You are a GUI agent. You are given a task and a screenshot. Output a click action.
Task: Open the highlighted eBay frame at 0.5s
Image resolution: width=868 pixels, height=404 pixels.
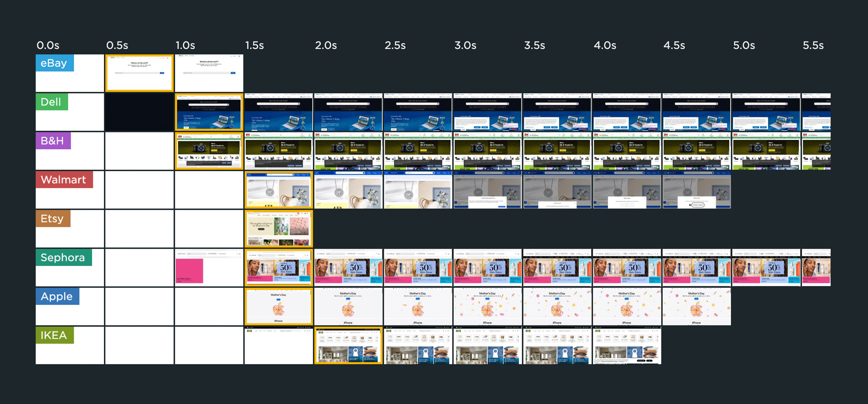(139, 73)
